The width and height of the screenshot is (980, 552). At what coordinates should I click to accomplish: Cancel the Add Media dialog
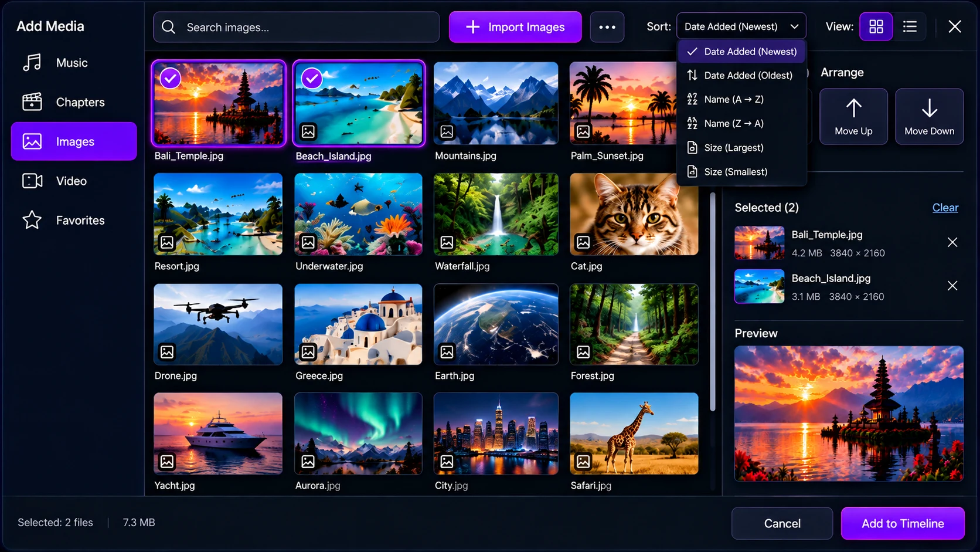(782, 523)
